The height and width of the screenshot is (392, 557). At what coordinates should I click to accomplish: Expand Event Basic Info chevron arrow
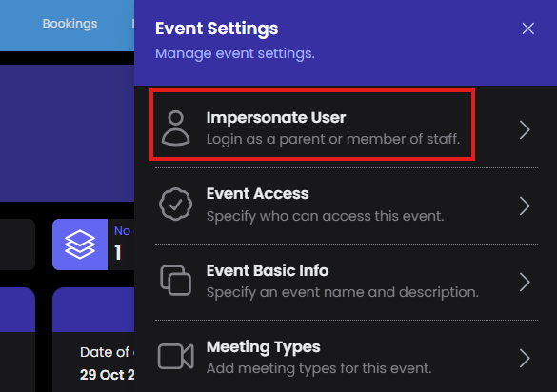525,282
